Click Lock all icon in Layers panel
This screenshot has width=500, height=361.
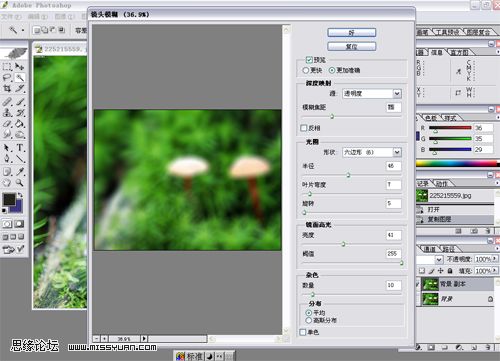[x=450, y=271]
